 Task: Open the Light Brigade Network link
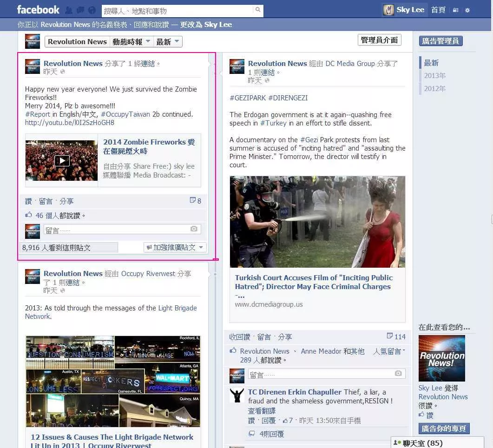coord(111,312)
